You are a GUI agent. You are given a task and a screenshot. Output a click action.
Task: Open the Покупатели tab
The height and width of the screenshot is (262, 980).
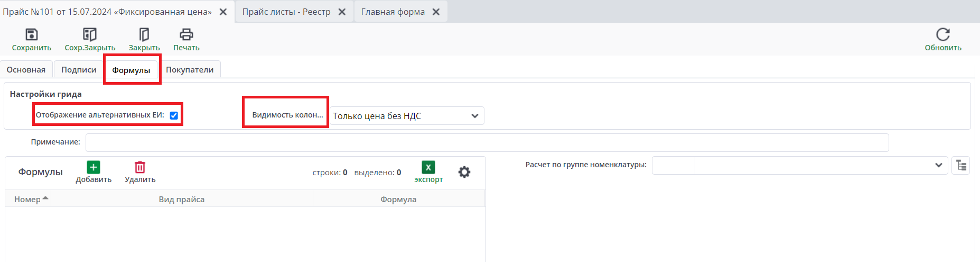[190, 70]
